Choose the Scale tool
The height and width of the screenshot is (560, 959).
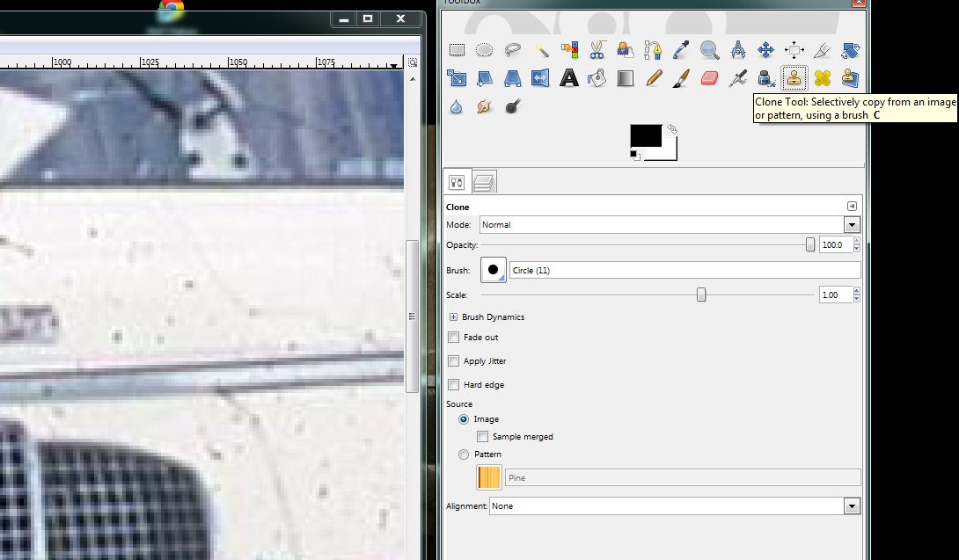tap(457, 78)
